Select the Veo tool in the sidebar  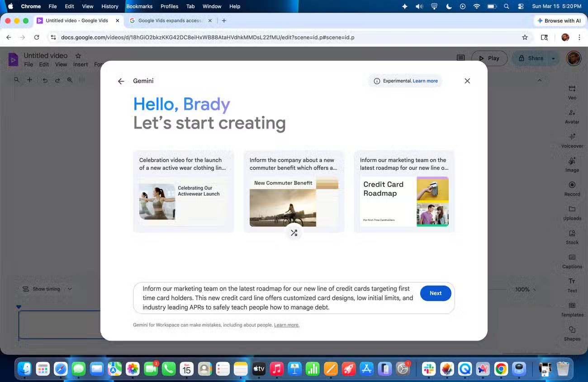tap(572, 92)
